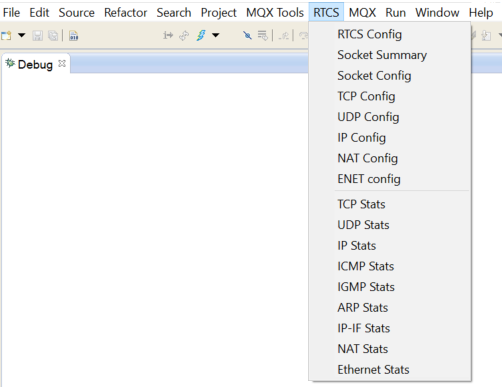Select NAT Config in the menu
The width and height of the screenshot is (502, 387).
click(390, 158)
